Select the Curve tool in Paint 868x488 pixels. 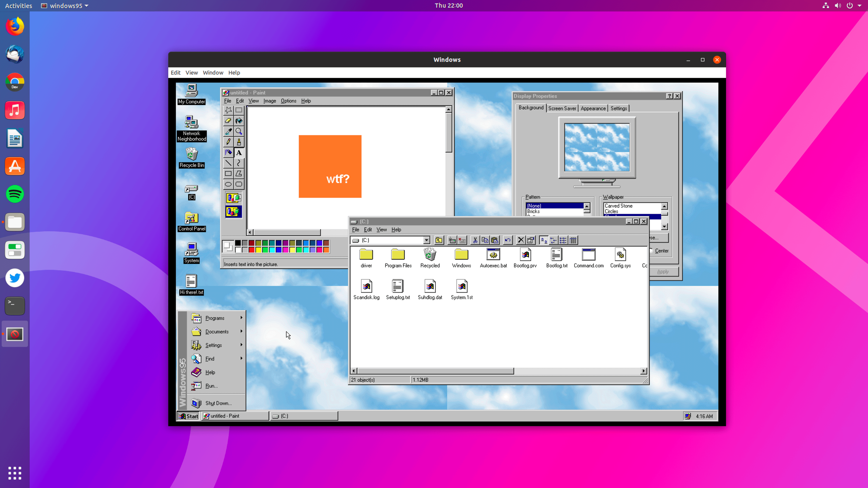pos(239,163)
